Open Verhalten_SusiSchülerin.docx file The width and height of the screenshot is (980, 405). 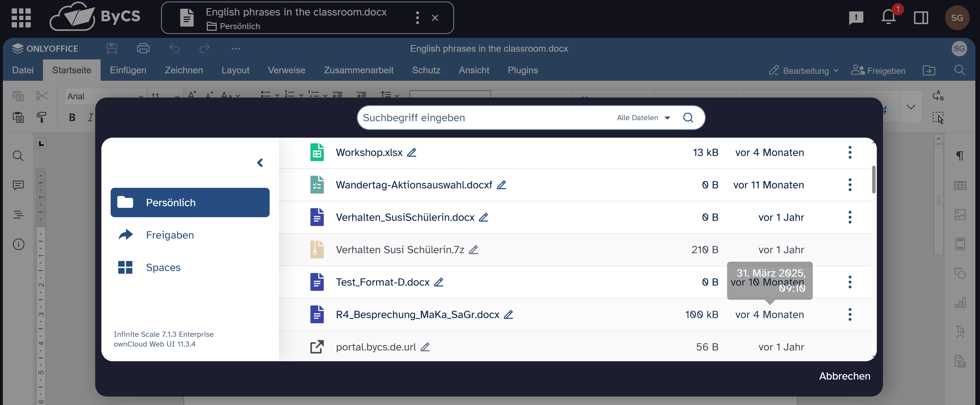click(405, 217)
